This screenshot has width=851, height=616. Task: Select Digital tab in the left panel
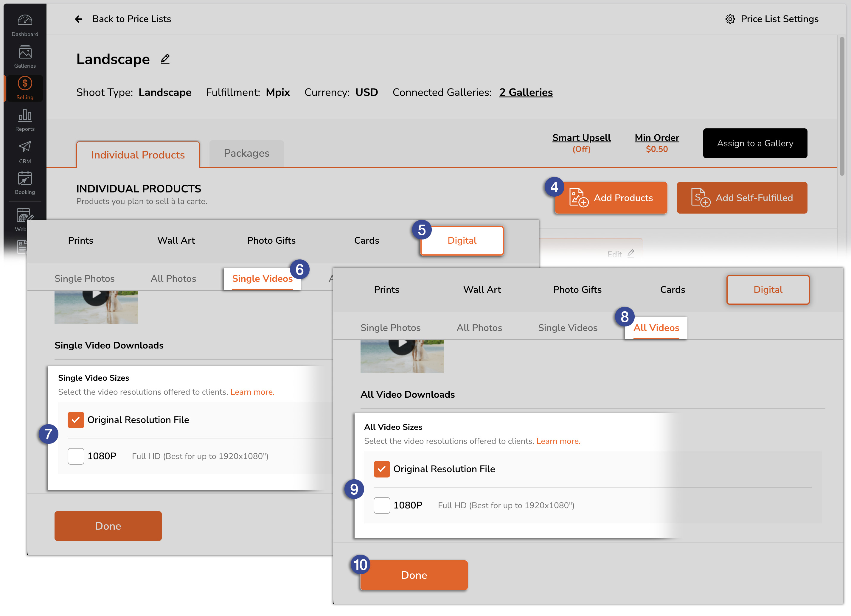point(462,240)
